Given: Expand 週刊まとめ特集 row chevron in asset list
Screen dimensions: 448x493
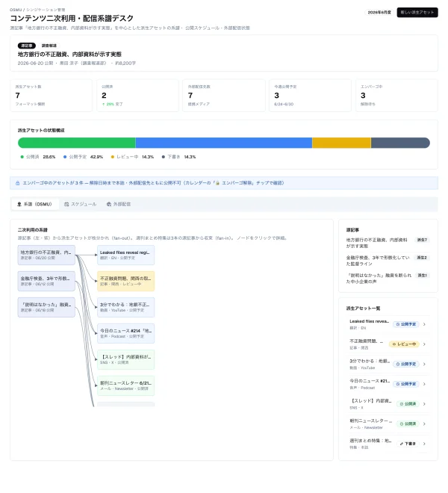Looking at the screenshot, I should (x=424, y=444).
